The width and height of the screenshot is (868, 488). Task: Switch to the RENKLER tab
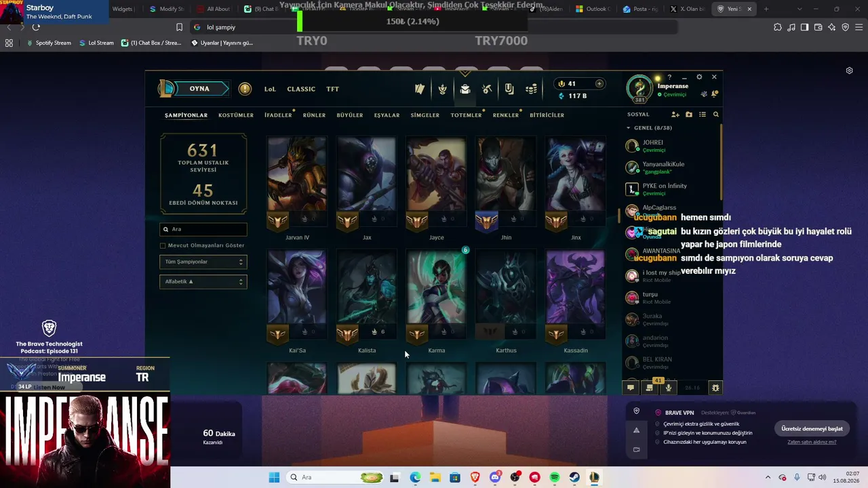tap(506, 115)
